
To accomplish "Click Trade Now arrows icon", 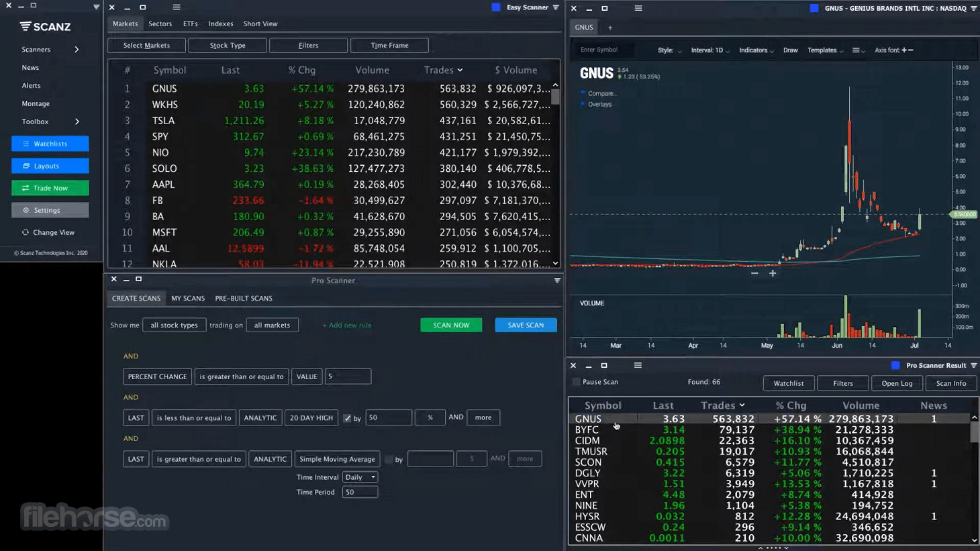I will 26,188.
